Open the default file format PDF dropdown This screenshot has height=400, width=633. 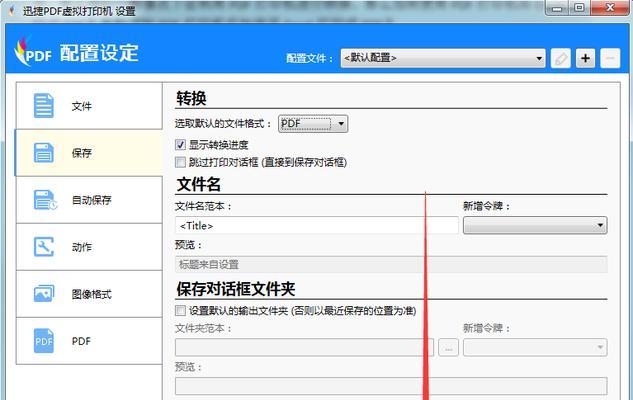pos(312,124)
